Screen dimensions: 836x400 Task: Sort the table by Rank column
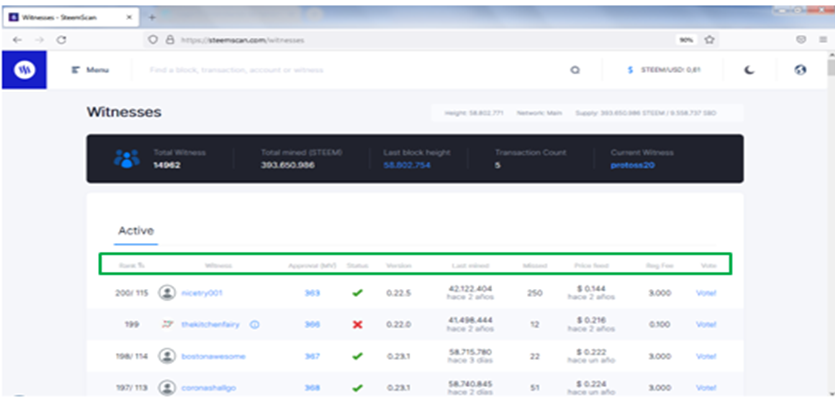132,265
